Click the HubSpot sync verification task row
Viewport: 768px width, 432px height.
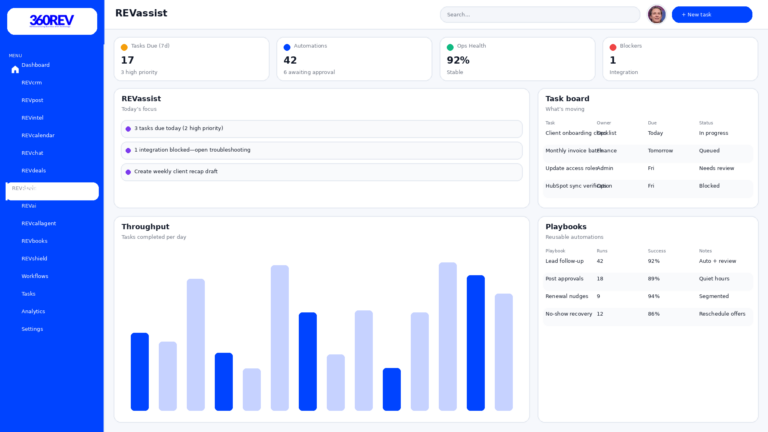click(x=647, y=186)
